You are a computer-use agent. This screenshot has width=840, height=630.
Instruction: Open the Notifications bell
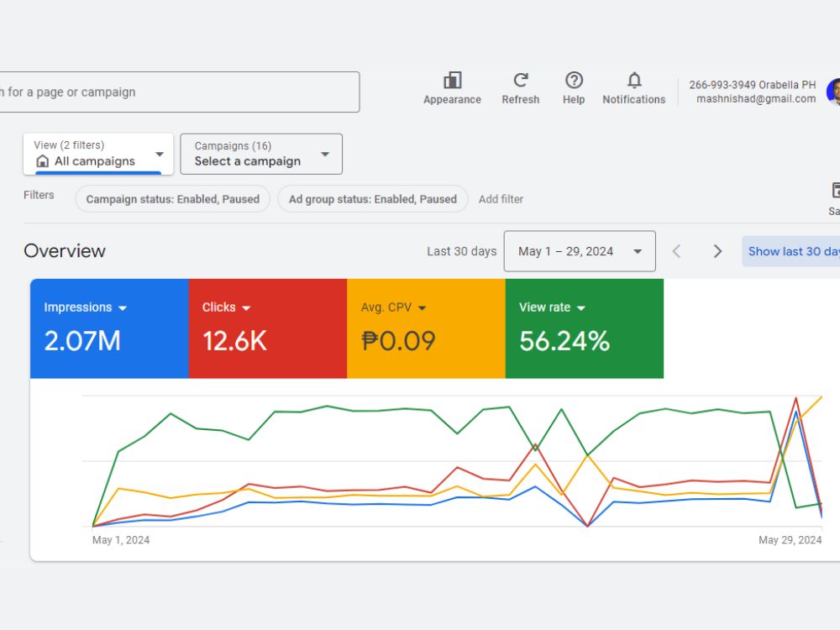click(x=634, y=81)
